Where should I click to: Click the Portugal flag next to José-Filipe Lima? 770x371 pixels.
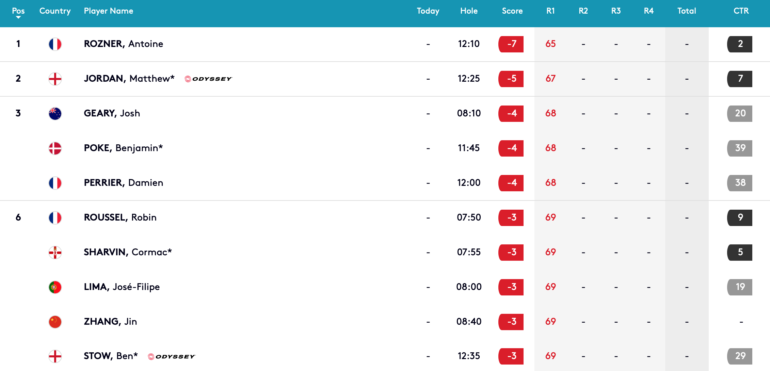point(55,287)
